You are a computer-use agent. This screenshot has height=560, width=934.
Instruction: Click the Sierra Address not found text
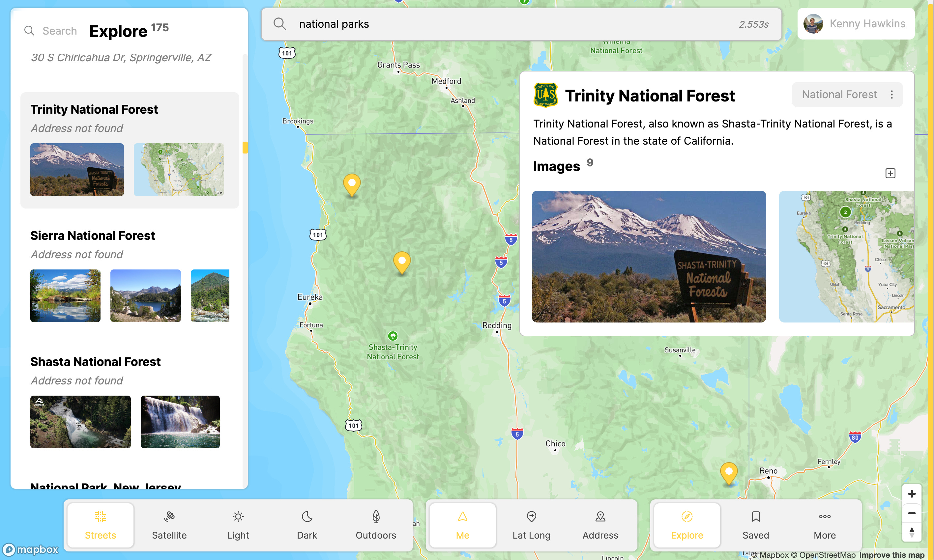click(77, 254)
